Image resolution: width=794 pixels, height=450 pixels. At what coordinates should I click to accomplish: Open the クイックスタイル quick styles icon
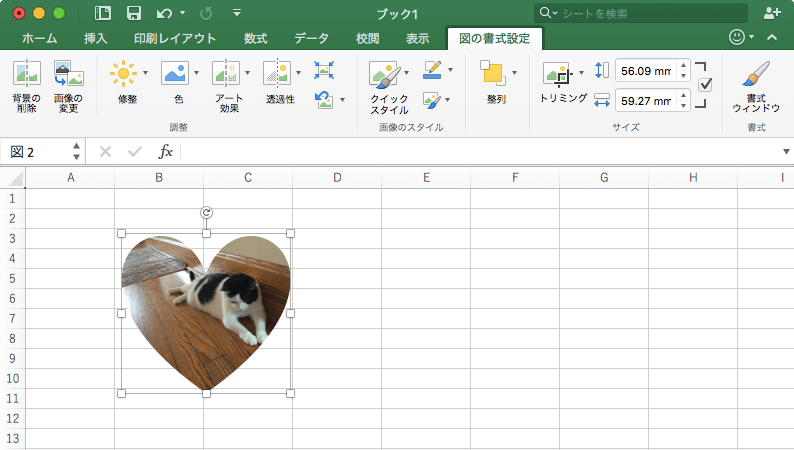(x=385, y=74)
